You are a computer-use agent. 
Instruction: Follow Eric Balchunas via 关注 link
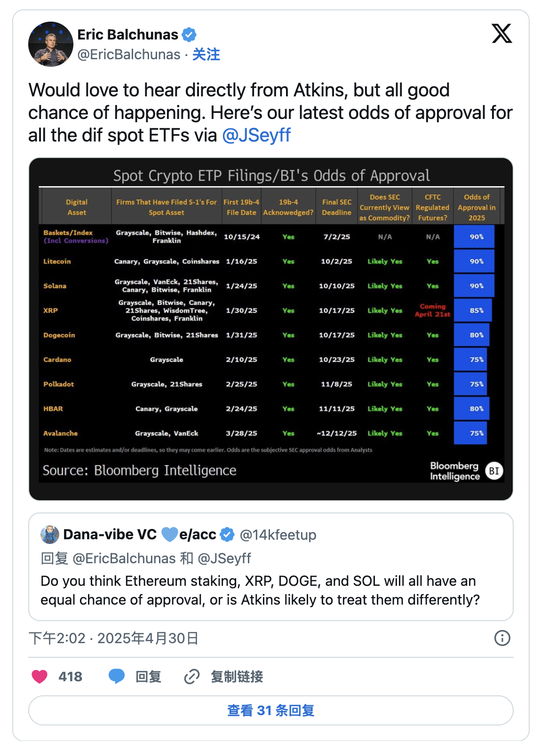click(206, 55)
